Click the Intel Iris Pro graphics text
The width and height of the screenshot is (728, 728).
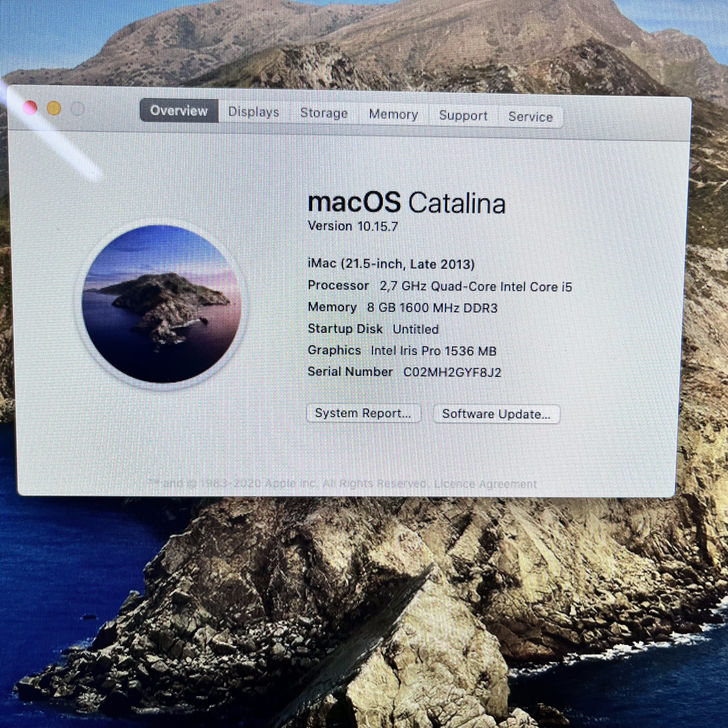pyautogui.click(x=433, y=351)
